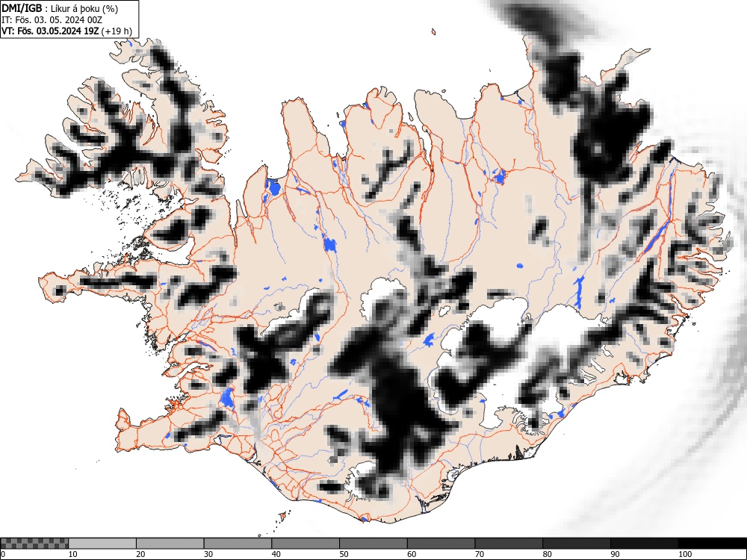The image size is (747, 560).
Task: Click the '(+19 h)' forecast offset text
Action: pos(117,31)
